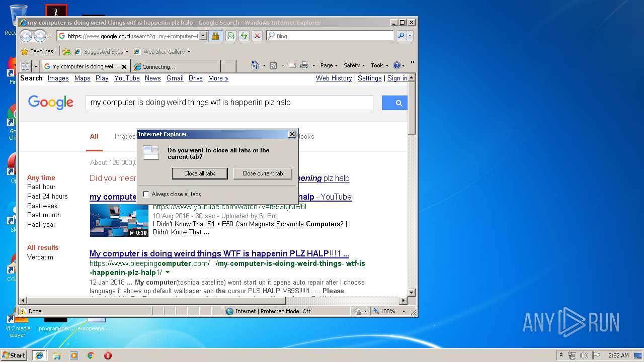Stop loading with the red X icon
Screen dimensions: 644x362
(257, 36)
